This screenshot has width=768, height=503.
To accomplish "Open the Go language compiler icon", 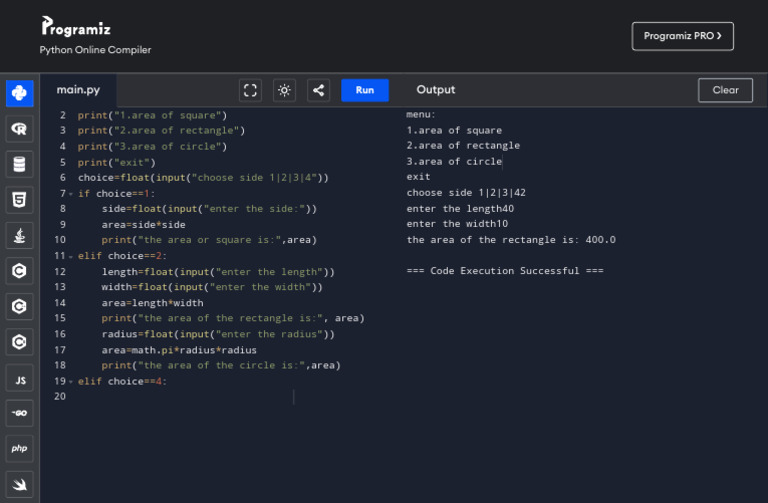I will 19,413.
